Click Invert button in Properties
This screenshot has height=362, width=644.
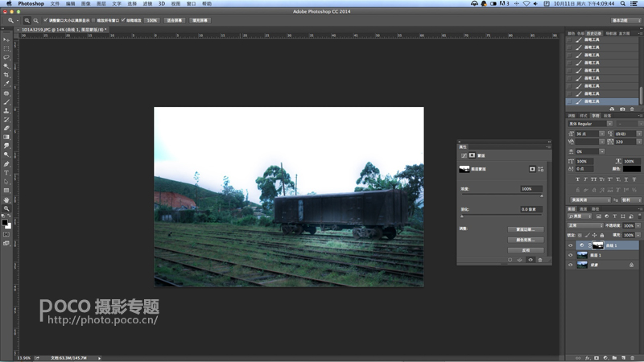pos(526,250)
